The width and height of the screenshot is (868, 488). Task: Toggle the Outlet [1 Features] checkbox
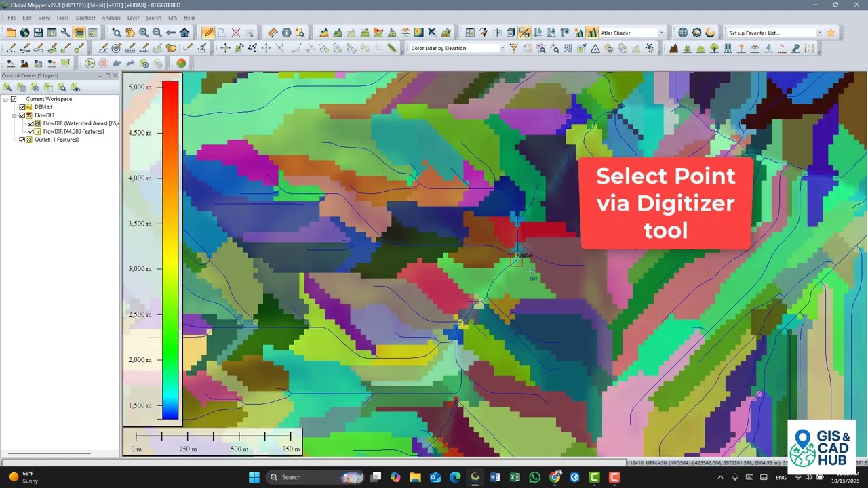tap(22, 140)
